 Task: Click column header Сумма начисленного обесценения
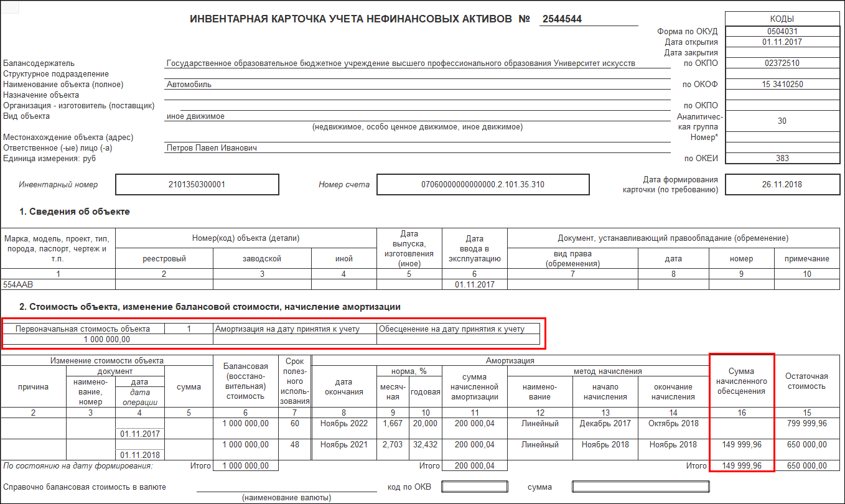(742, 381)
